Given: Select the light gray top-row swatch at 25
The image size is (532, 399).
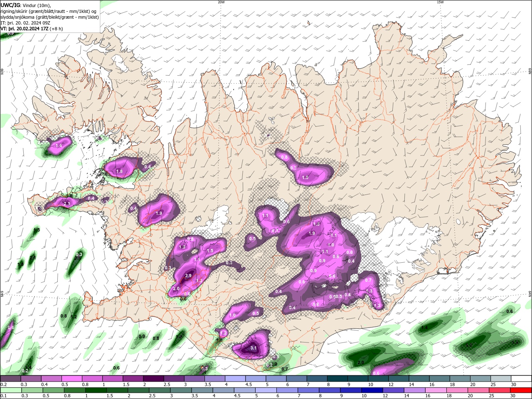Looking at the screenshot, I should coord(501,379).
